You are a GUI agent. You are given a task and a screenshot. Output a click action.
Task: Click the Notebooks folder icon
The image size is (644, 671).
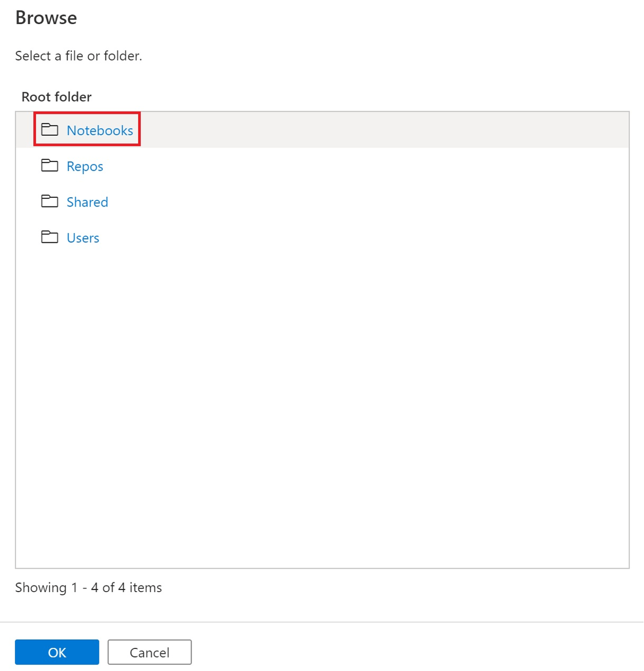(50, 130)
